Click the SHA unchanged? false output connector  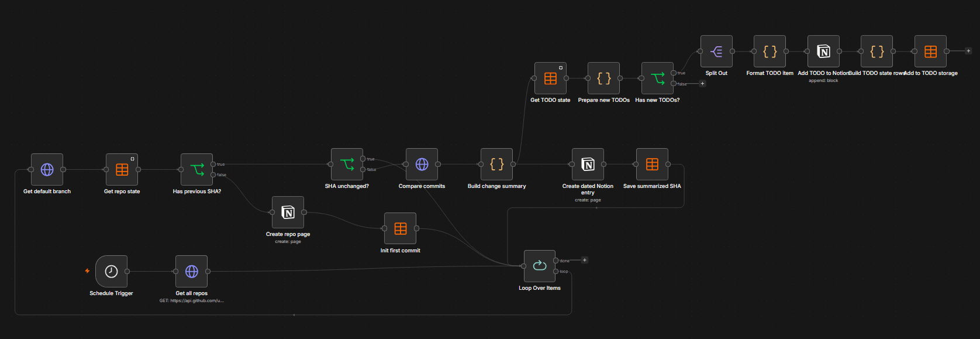pyautogui.click(x=363, y=169)
